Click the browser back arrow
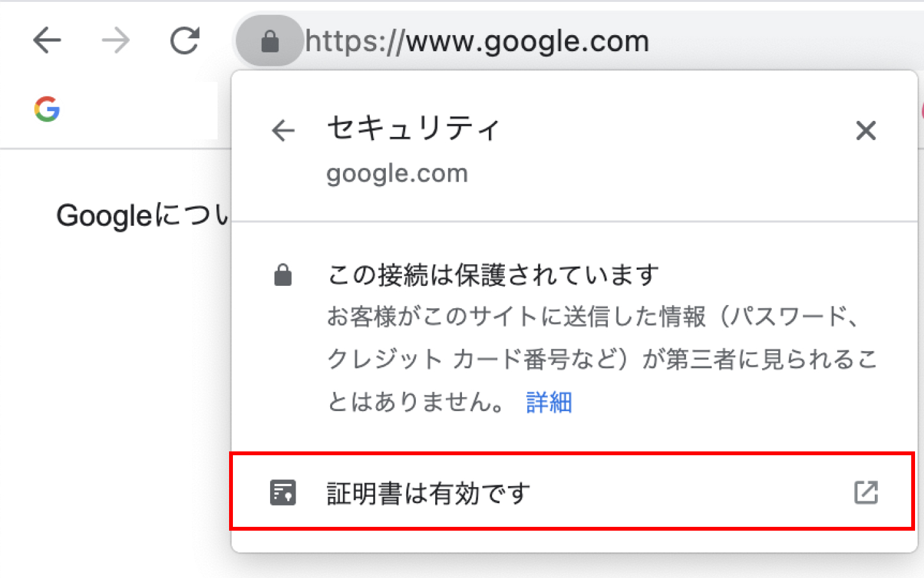Image resolution: width=924 pixels, height=578 pixels. click(x=47, y=41)
